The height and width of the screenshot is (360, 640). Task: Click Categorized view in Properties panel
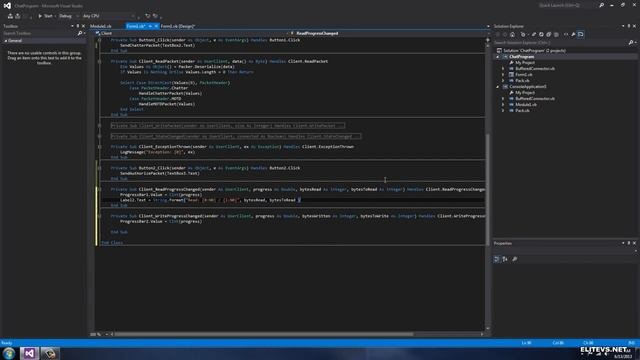coord(496,259)
